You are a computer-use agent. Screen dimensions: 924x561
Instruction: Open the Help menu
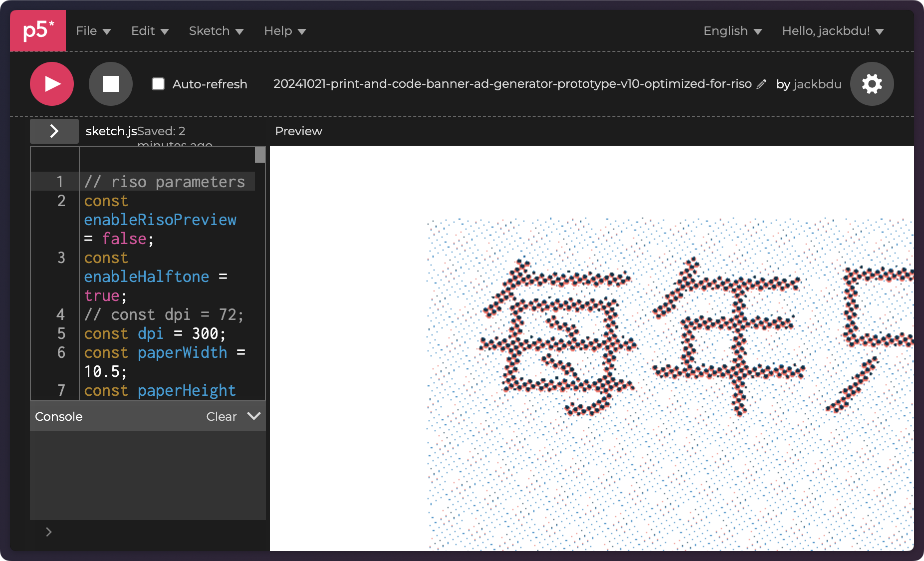click(284, 31)
